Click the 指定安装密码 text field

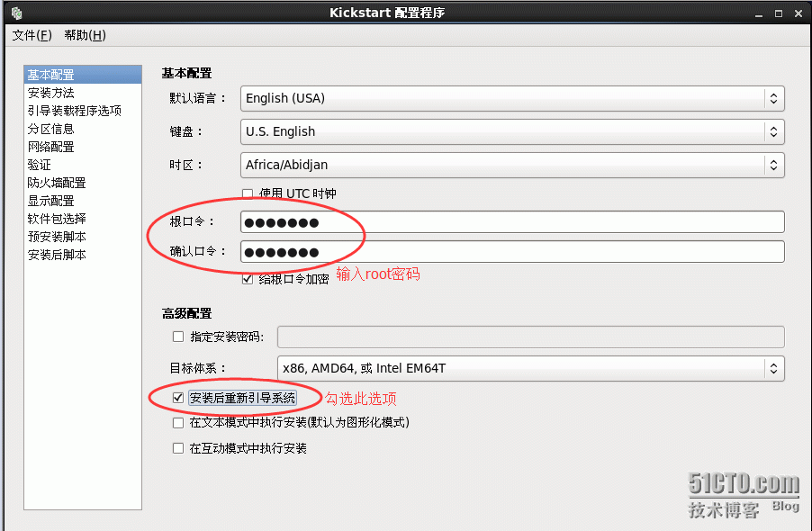pyautogui.click(x=531, y=337)
